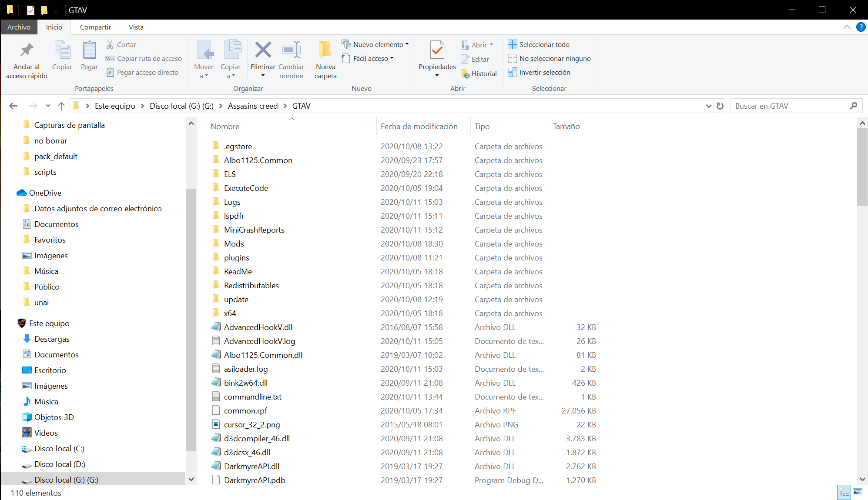Screen dimensions: 868x500
Task: Open the Vista ribbon tab
Action: (136, 27)
